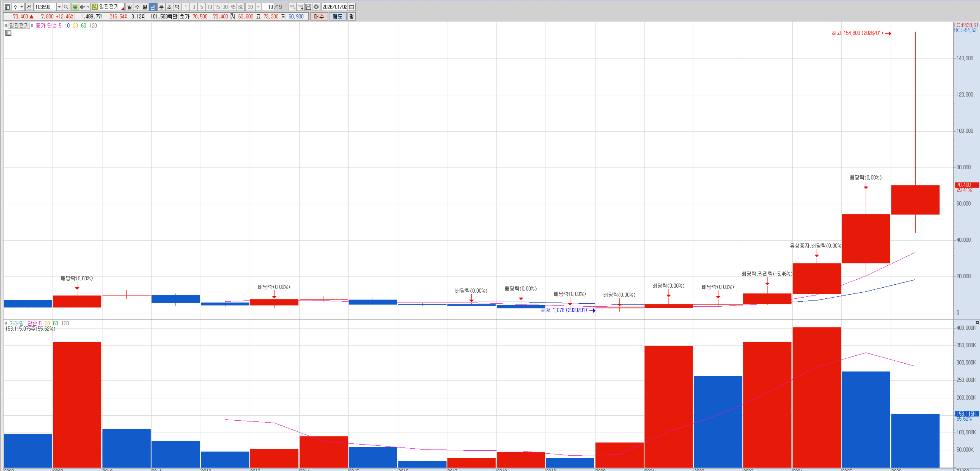Click the panel layout icon at toolbar start

(x=7, y=7)
